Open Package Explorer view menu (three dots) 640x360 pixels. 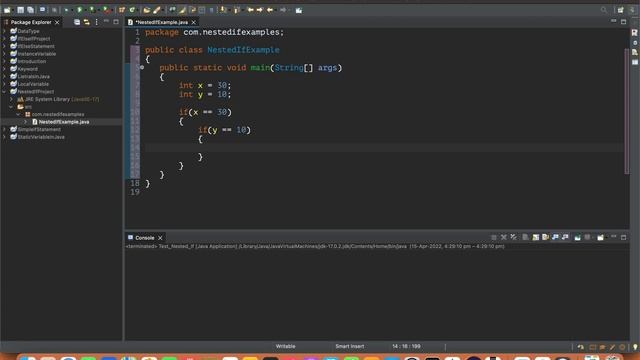(97, 22)
